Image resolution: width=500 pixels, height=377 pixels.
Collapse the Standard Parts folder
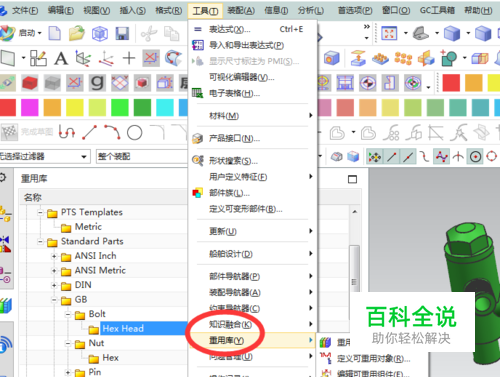(x=40, y=241)
